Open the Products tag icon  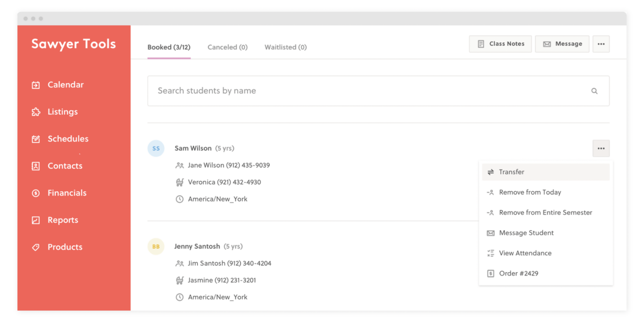36,247
